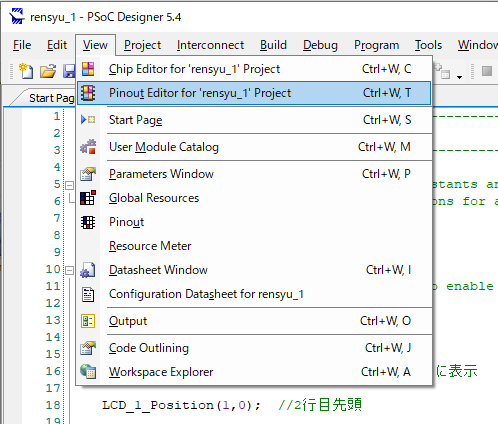Screen dimensions: 498x424
Task: Click the Start Page menu icon
Action: (88, 120)
